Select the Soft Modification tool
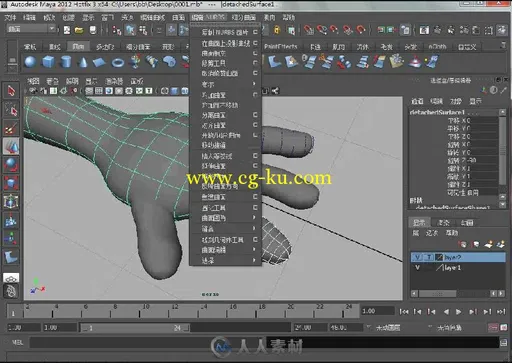The height and width of the screenshot is (363, 512). pos(11,220)
